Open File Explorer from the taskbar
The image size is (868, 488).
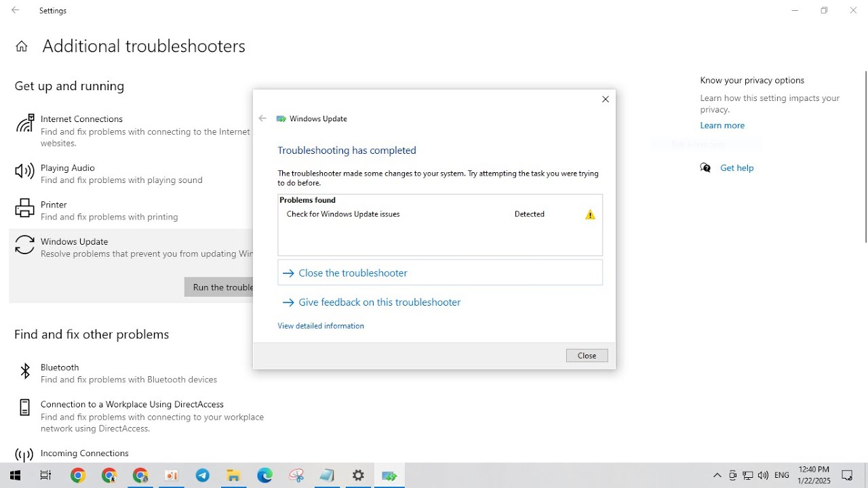click(234, 476)
